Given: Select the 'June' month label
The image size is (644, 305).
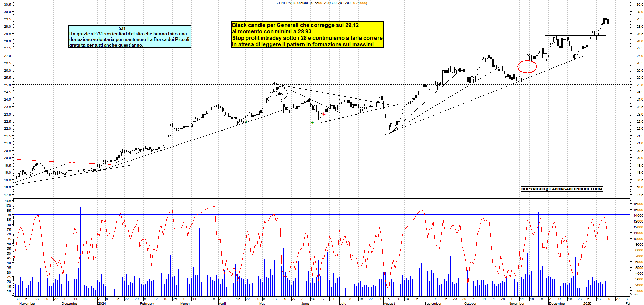Looking at the screenshot, I should (x=305, y=303).
